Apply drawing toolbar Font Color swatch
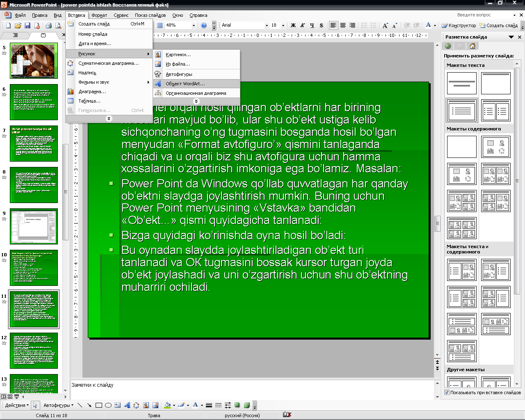The height and width of the screenshot is (420, 525). [195, 405]
